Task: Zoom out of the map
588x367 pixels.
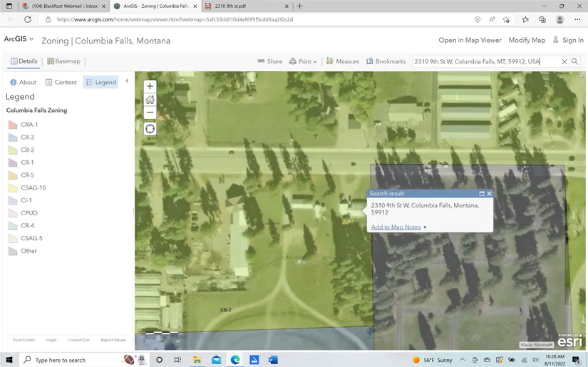Action: (150, 113)
